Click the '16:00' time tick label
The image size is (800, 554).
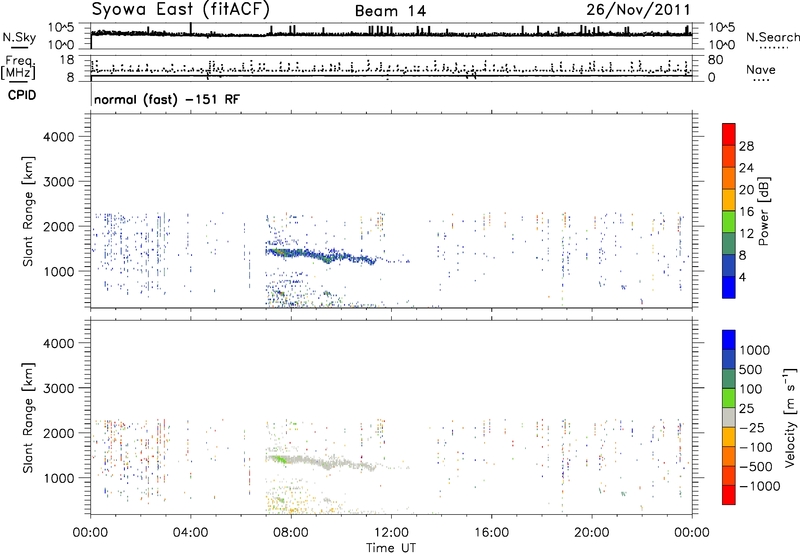pos(491,533)
